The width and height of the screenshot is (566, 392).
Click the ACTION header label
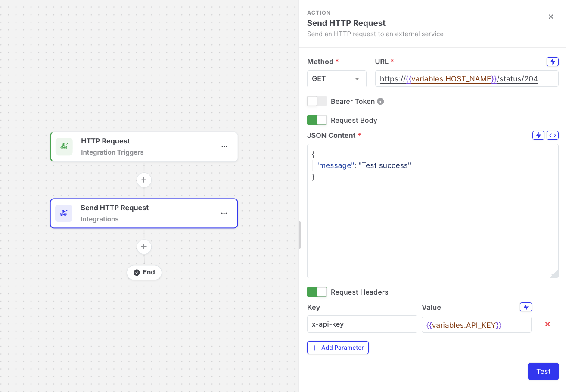(x=319, y=13)
